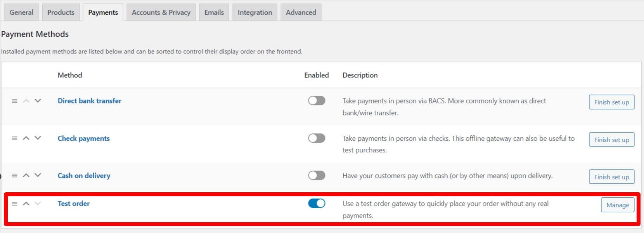Move Direct bank transfer down using the arrow
644x233 pixels.
pos(38,100)
